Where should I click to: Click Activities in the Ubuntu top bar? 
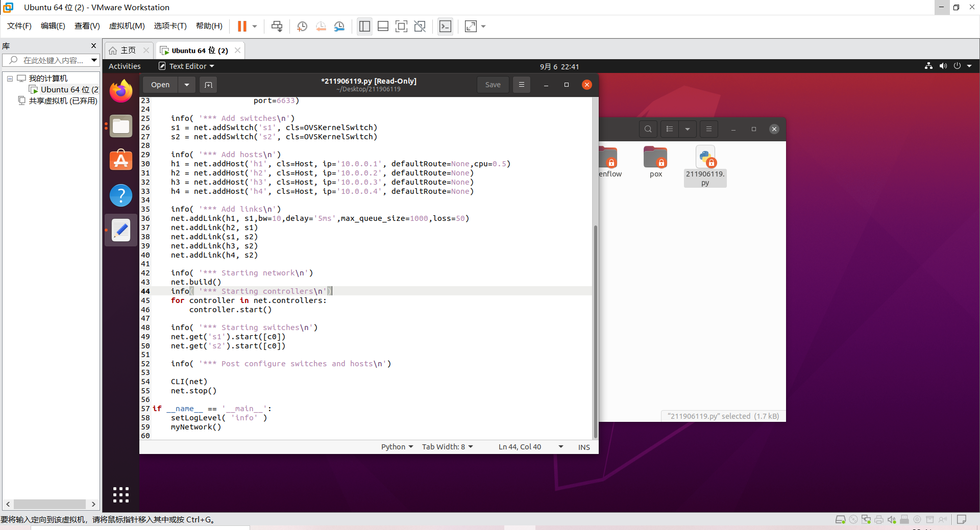[125, 66]
